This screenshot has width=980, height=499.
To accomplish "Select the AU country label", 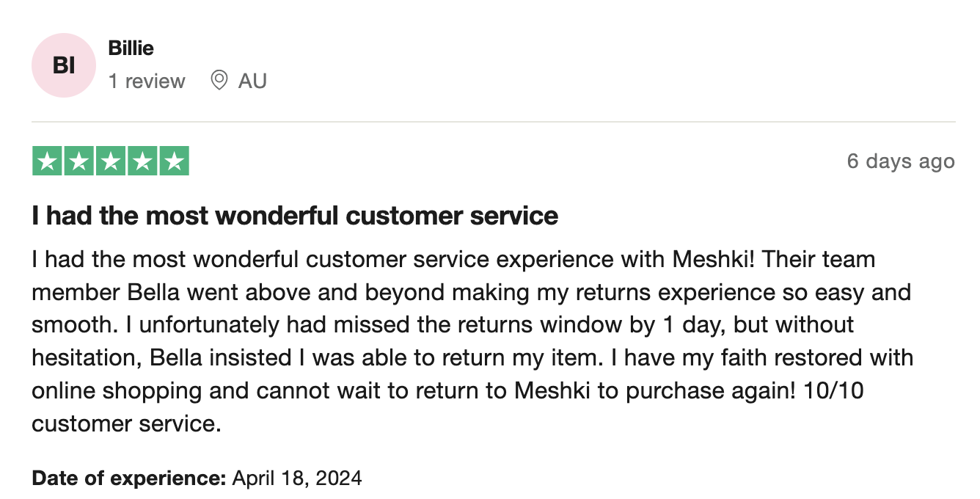I will (252, 81).
